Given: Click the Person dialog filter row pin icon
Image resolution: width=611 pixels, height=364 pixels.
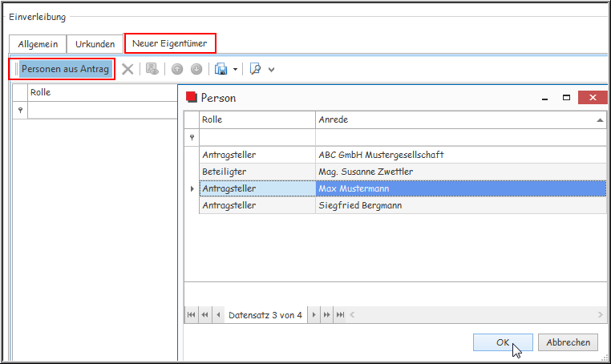Looking at the screenshot, I should 192,138.
